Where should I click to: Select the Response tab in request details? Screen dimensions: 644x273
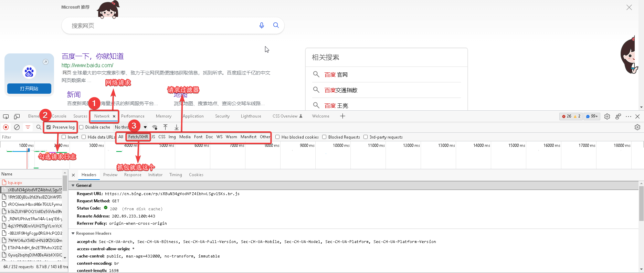point(133,175)
